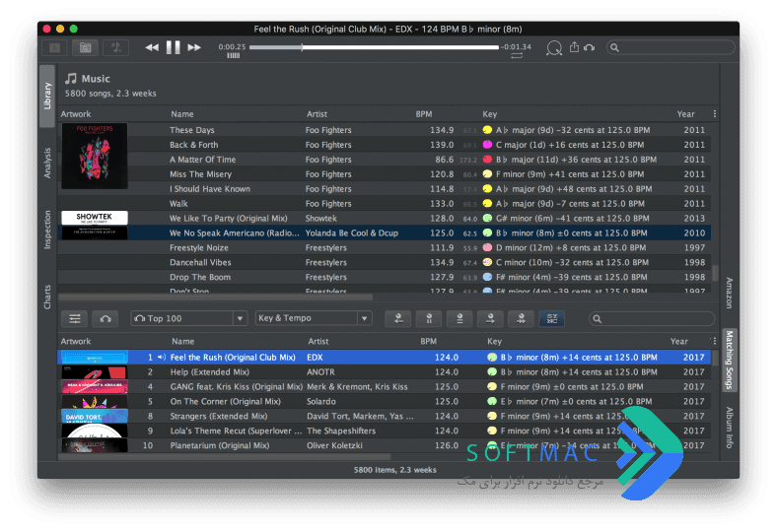
Task: Sort the upper table by the BPM column
Action: (x=424, y=114)
